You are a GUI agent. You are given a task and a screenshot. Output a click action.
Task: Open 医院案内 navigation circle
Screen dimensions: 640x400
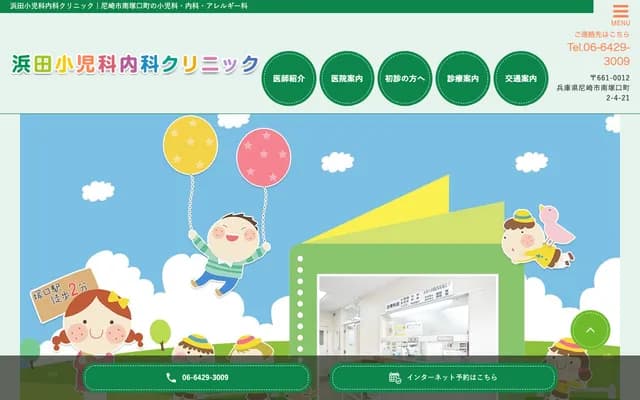click(x=347, y=78)
